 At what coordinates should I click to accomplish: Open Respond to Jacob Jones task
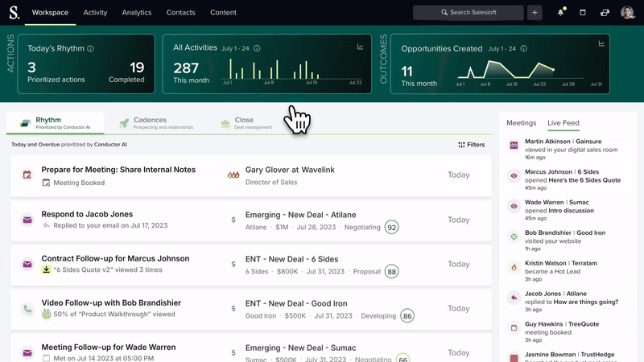pos(87,214)
